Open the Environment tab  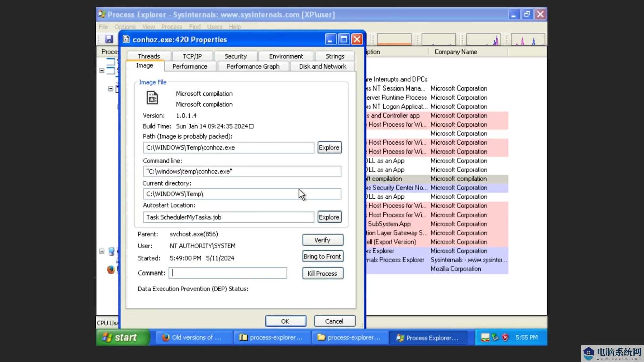[x=286, y=56]
